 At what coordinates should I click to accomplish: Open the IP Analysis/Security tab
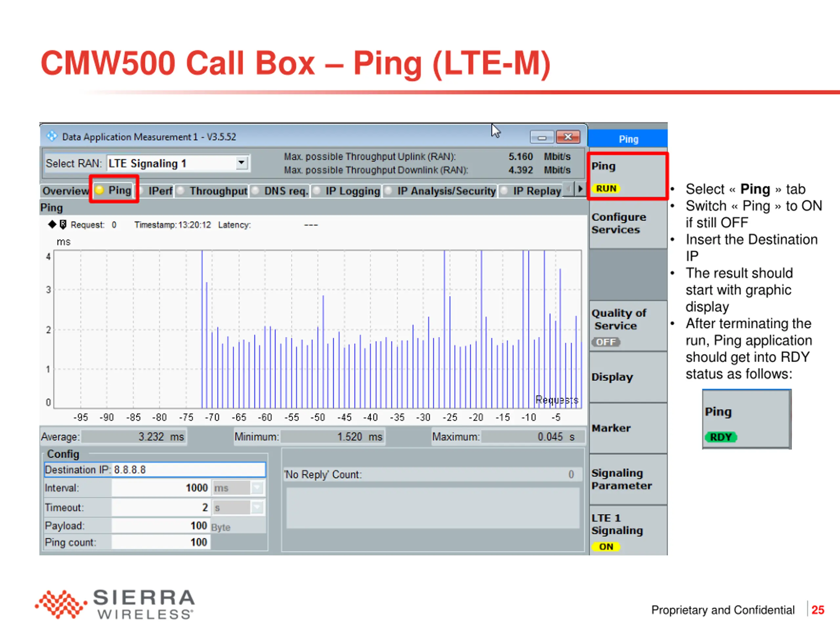point(440,191)
